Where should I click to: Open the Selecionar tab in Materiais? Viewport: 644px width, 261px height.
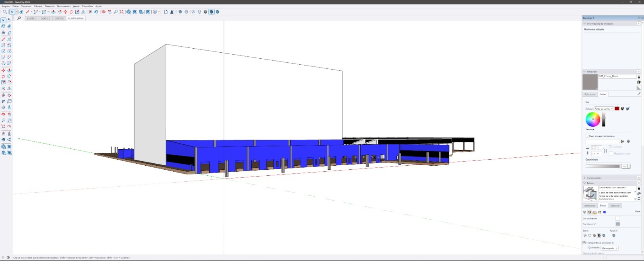point(590,94)
